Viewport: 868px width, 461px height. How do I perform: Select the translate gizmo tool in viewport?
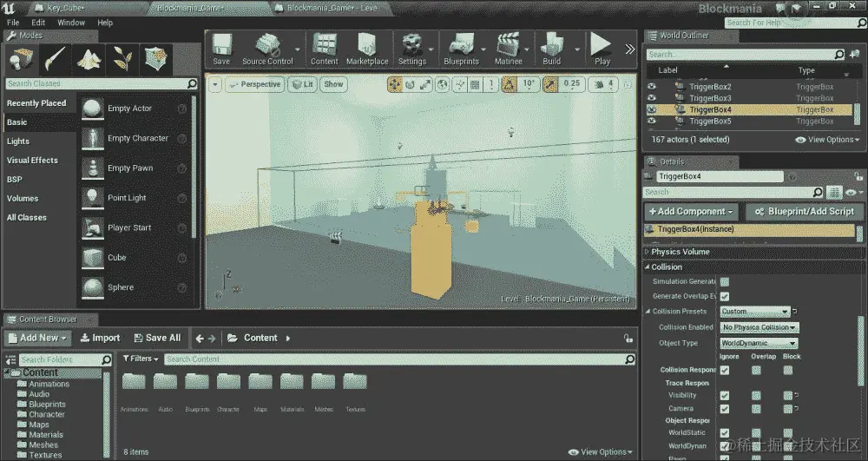(x=395, y=84)
